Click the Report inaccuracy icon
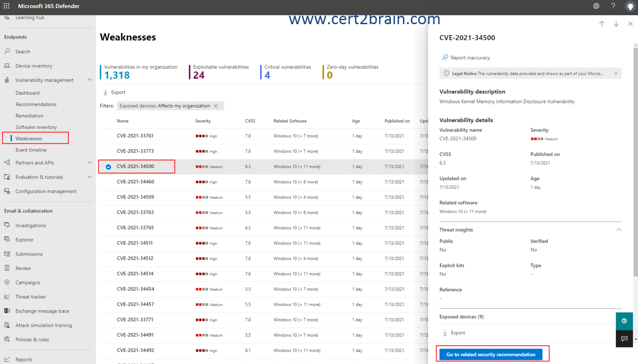This screenshot has width=638, height=364. click(x=445, y=58)
